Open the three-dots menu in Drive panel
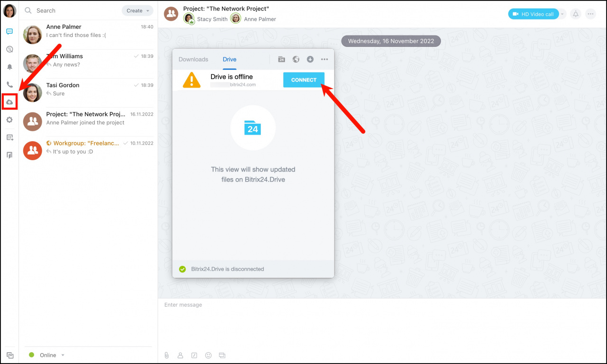This screenshot has width=607, height=364. (x=324, y=59)
